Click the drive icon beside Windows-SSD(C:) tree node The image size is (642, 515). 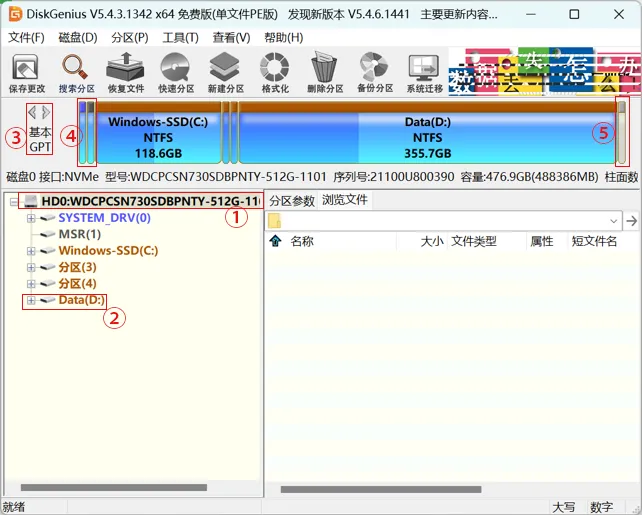(48, 251)
